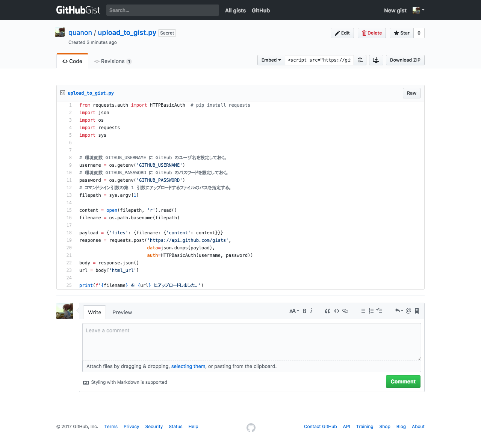Image resolution: width=481 pixels, height=448 pixels.
Task: Star the upload_to_gist.py gist
Action: [x=401, y=33]
